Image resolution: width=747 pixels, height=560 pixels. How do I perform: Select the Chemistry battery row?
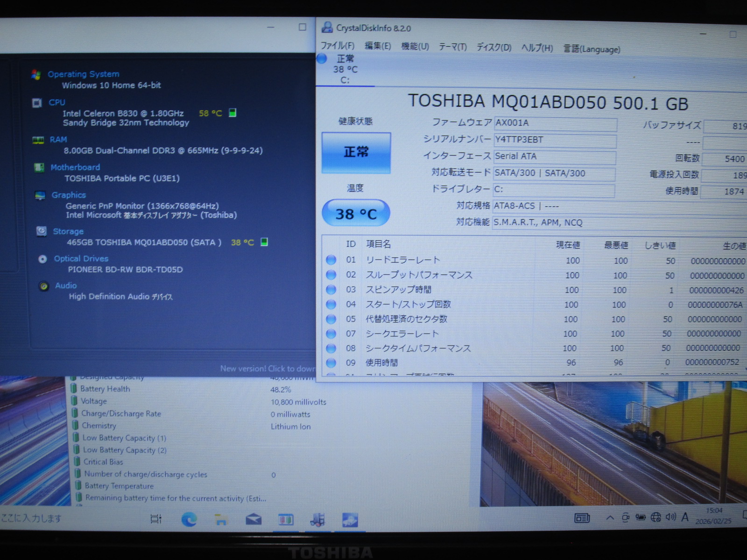[x=99, y=426]
